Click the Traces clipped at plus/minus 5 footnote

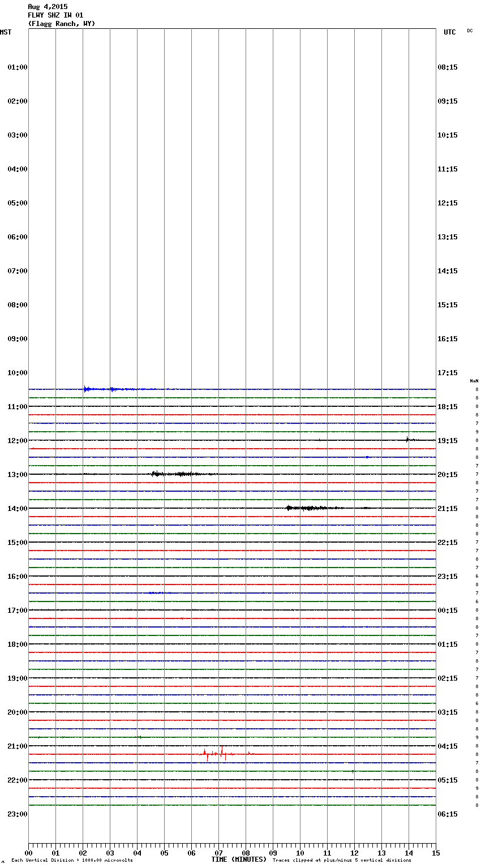[342, 861]
